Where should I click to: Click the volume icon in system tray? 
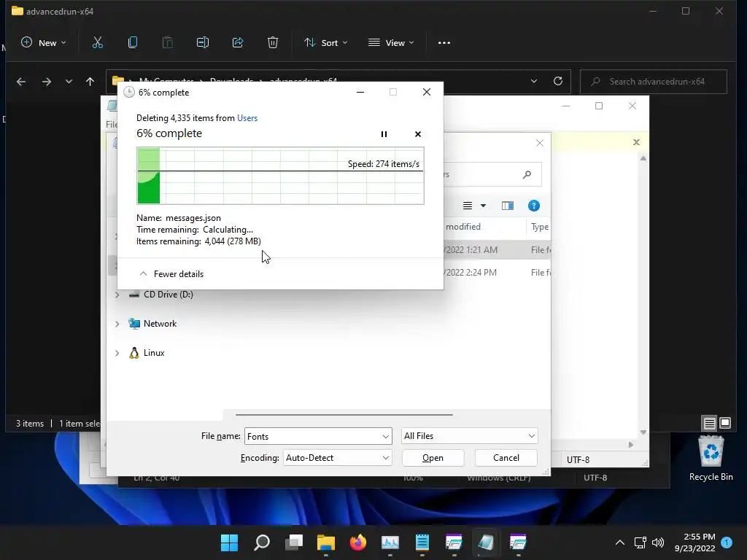[658, 542]
